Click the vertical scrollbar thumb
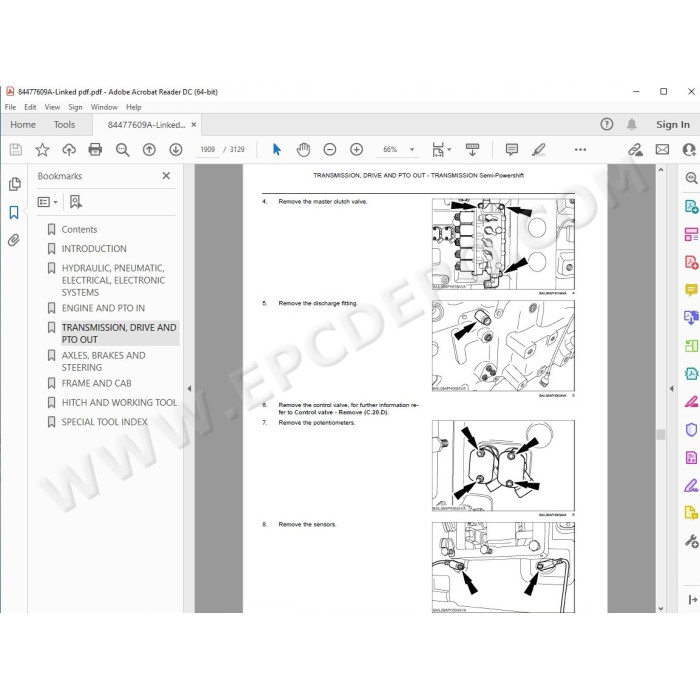This screenshot has width=700, height=700. pyautogui.click(x=661, y=434)
